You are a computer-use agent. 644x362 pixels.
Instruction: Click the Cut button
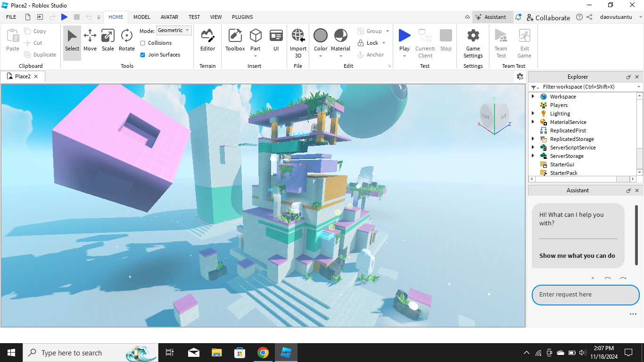pos(33,43)
